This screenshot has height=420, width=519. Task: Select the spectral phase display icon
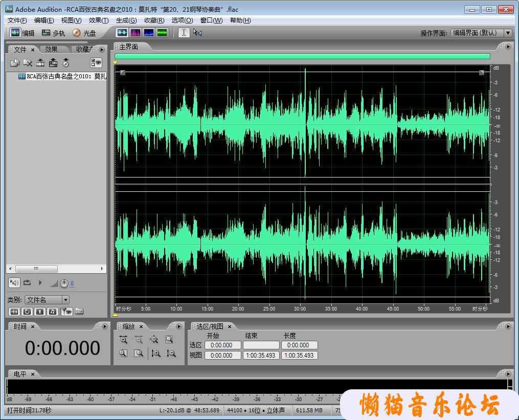(x=162, y=32)
